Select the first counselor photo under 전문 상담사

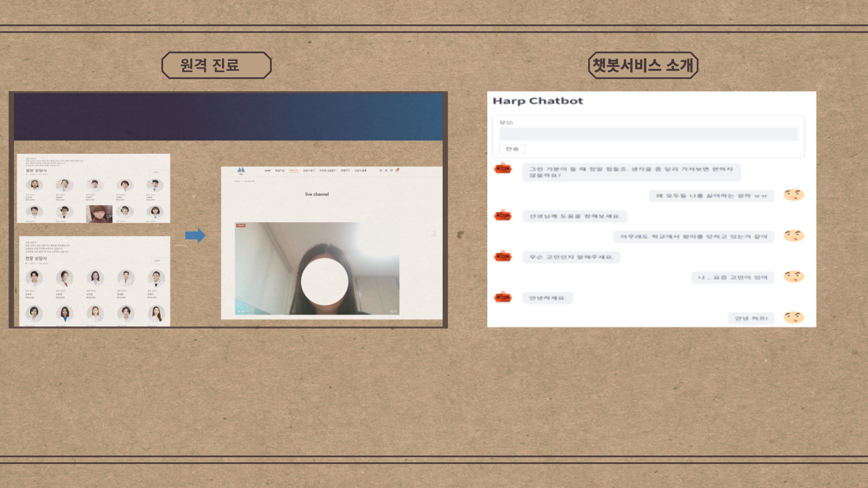pos(34,278)
